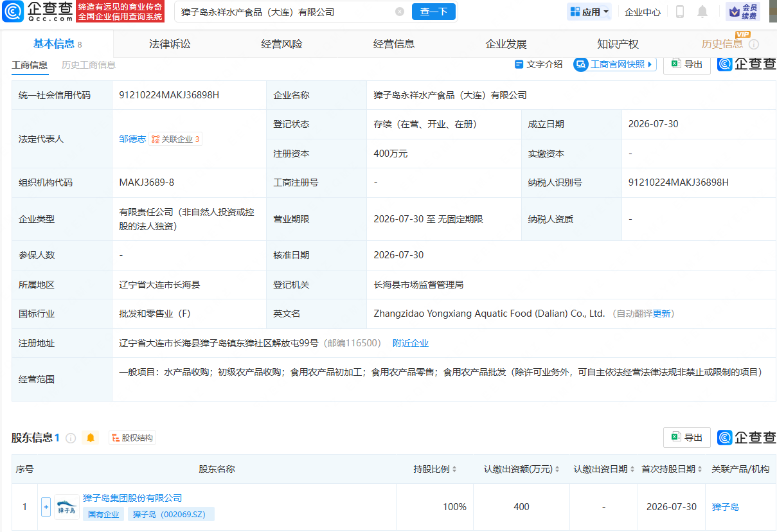Open the 经营信息 tab
Image resolution: width=777 pixels, height=532 pixels.
tap(394, 44)
